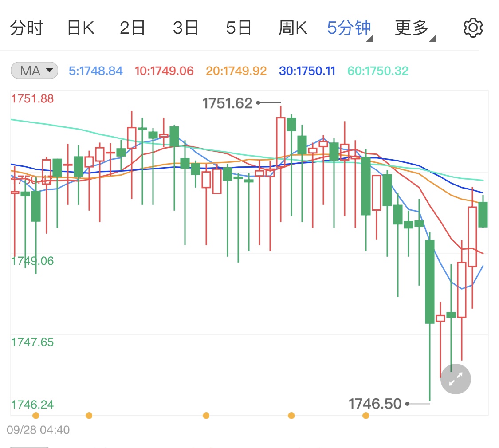Viewport: 499px width, 448px height.
Task: Click the 09/28 04:40 timestamp
Action: [x=39, y=430]
